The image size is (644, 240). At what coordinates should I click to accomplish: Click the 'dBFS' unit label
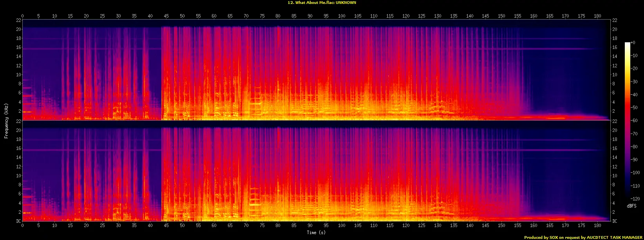(631, 206)
